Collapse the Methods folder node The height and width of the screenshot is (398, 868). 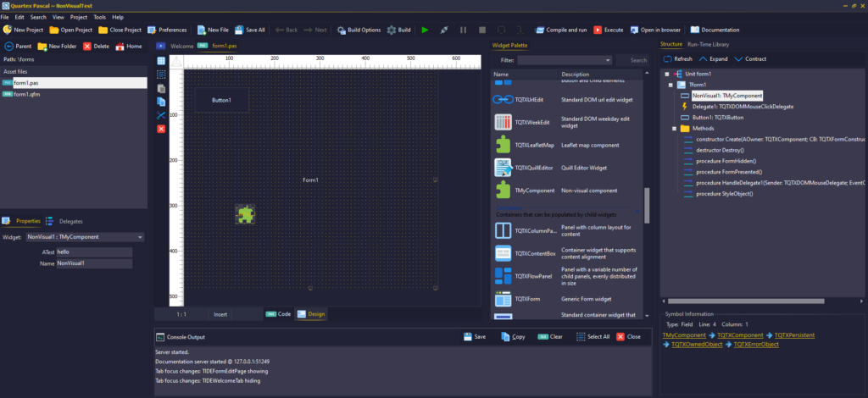pyautogui.click(x=675, y=129)
